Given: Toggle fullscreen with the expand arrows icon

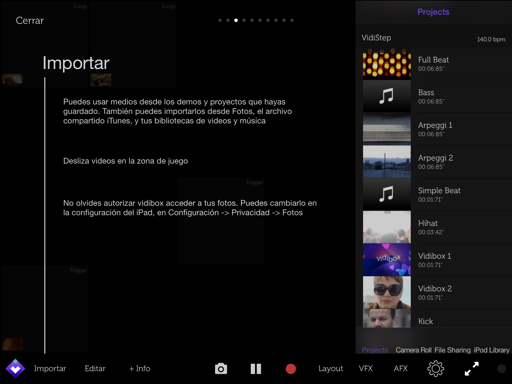Looking at the screenshot, I should (472, 369).
